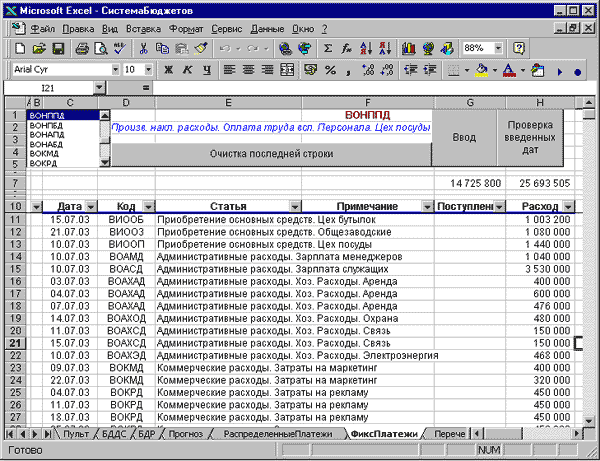Image resolution: width=600 pixels, height=461 pixels.
Task: Click the Font Color A icon
Action: (509, 70)
